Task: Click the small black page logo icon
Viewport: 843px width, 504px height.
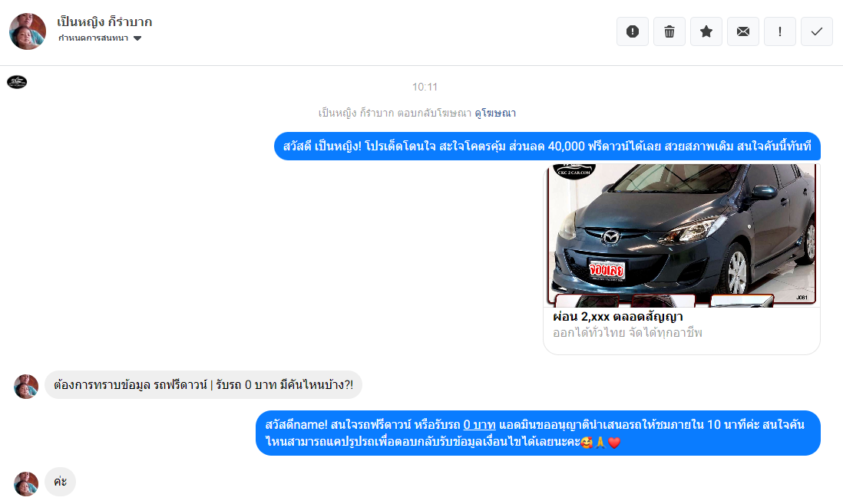Action: [x=17, y=82]
